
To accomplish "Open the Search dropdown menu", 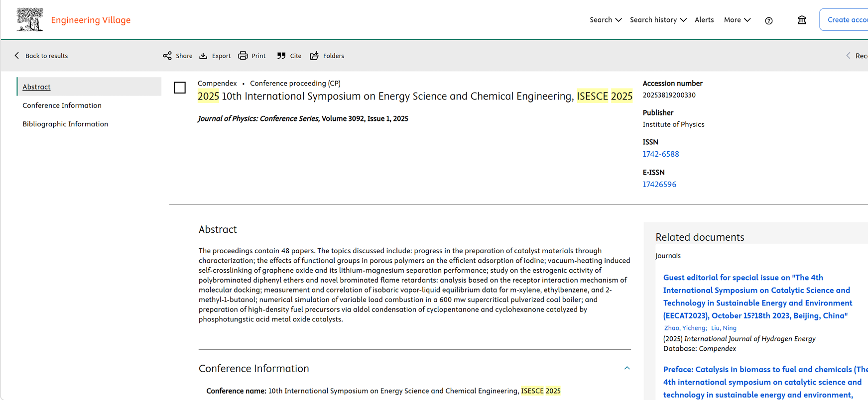I will point(606,20).
